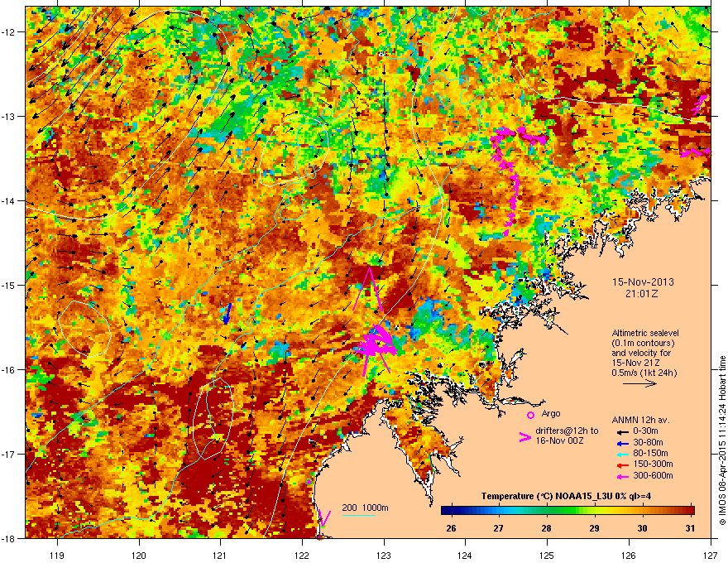Click the date text 15-Nov-2013
The image size is (728, 563).
643,282
